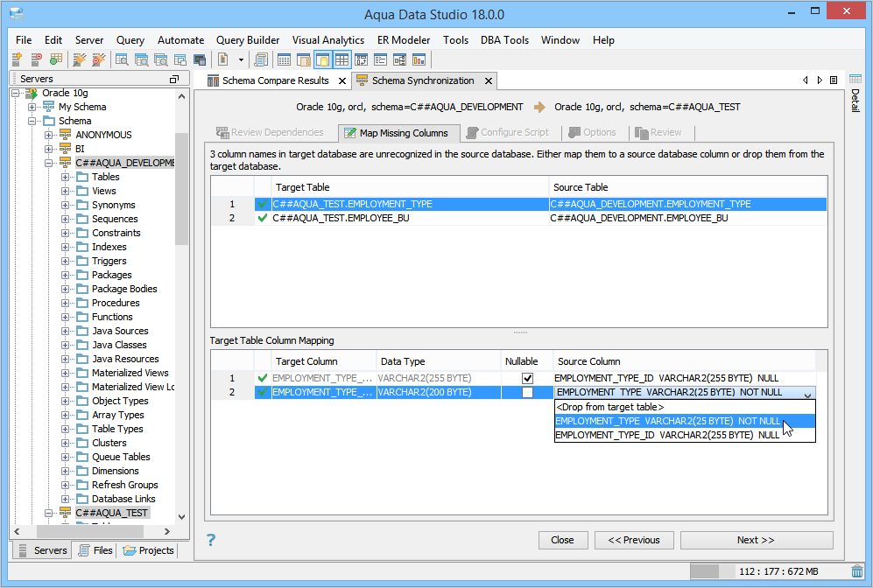Click the table with green circle toolbar icon
Viewport: 873px width, 588px height.
click(56, 59)
